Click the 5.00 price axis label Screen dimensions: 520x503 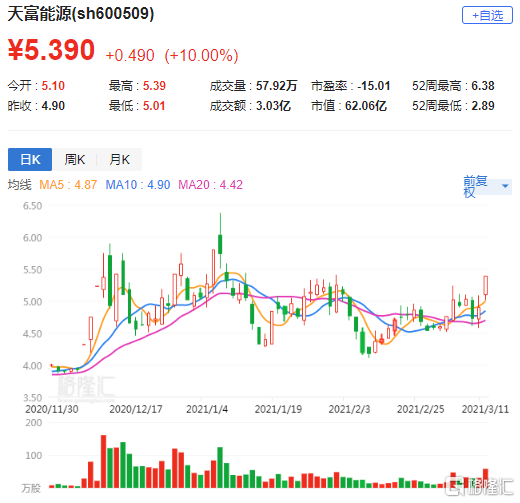(32, 302)
